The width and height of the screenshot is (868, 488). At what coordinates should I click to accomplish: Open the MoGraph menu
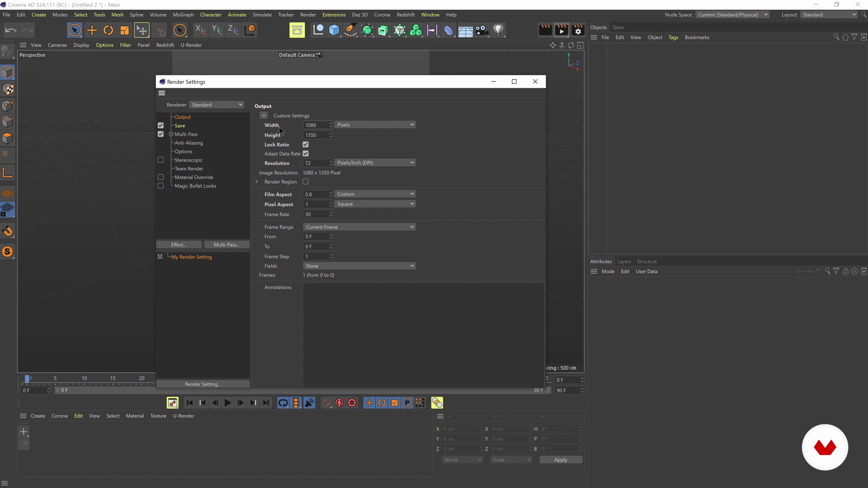point(183,15)
